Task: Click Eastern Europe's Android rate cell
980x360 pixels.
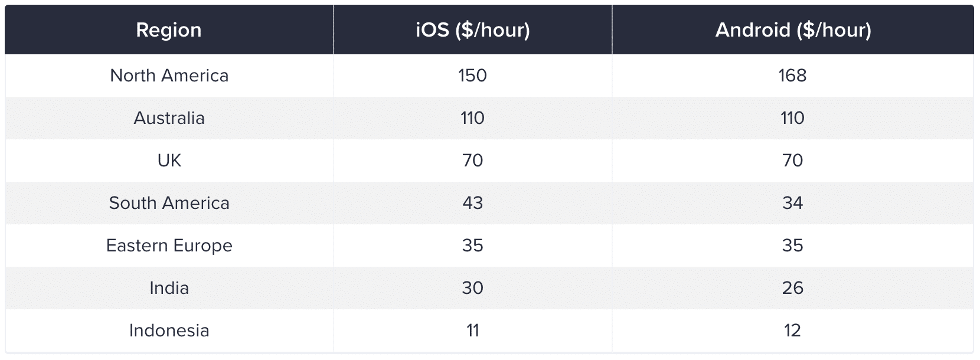Action: [792, 246]
